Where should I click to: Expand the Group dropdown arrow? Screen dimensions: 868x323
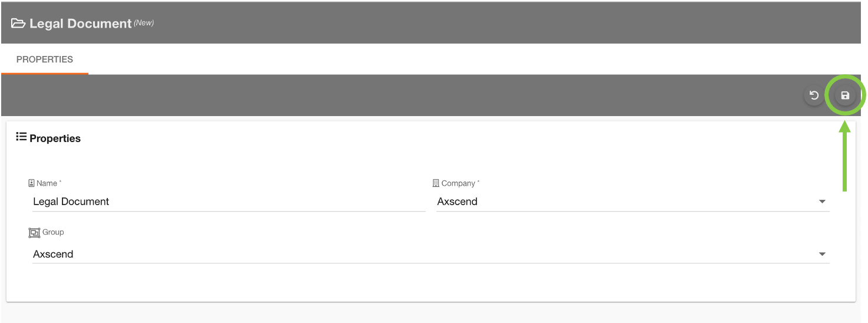[x=822, y=254]
